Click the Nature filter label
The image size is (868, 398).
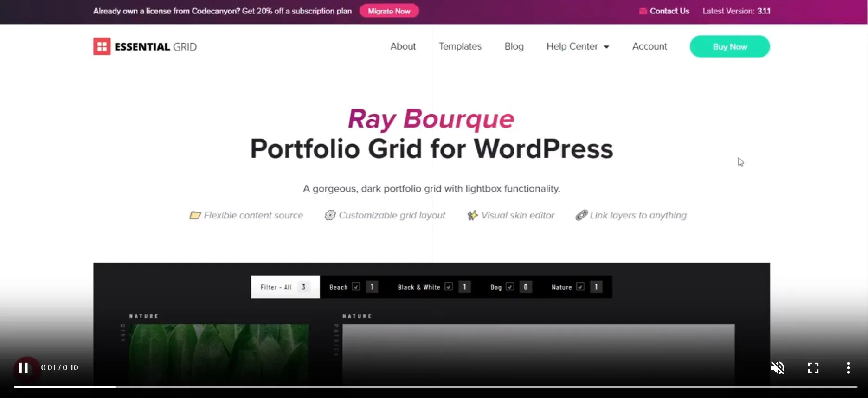pyautogui.click(x=561, y=287)
